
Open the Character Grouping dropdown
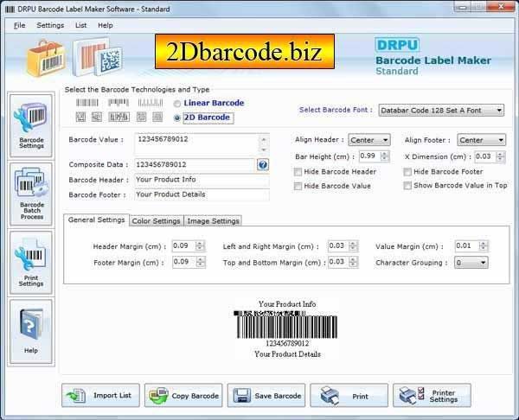(x=471, y=263)
